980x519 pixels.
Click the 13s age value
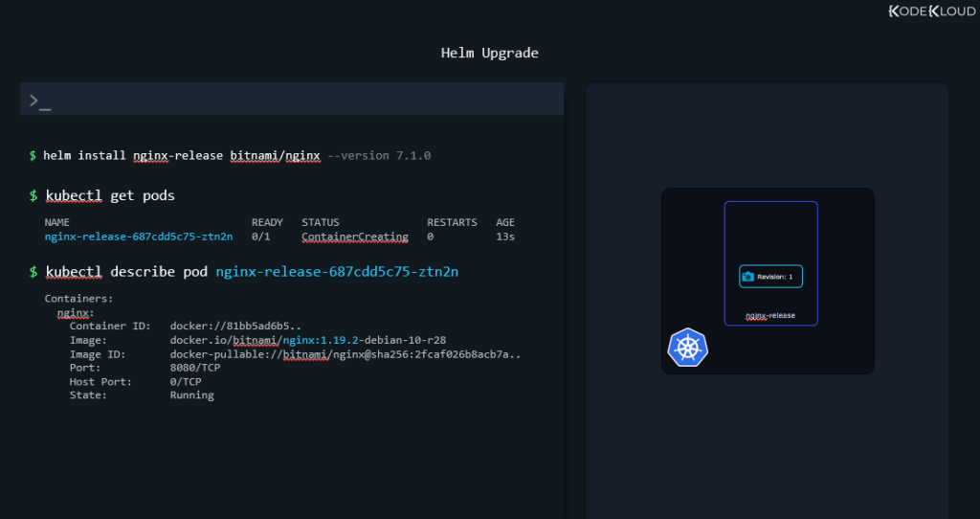tap(505, 237)
